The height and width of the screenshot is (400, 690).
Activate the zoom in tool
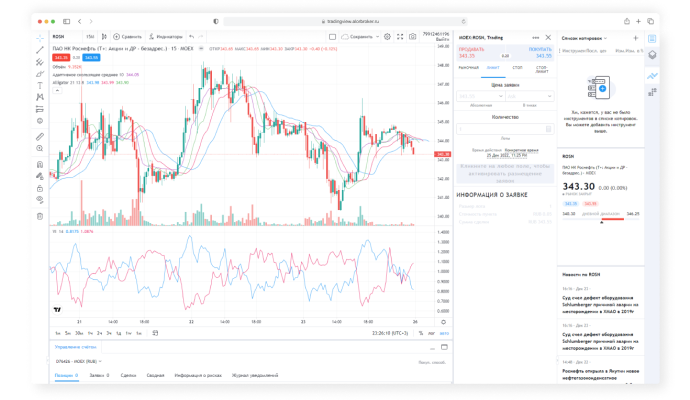coord(40,149)
